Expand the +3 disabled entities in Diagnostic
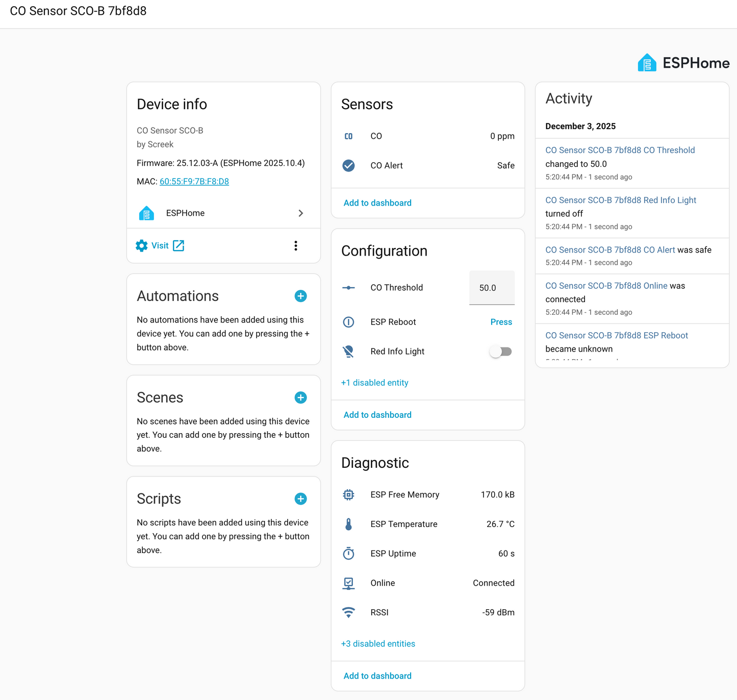Image resolution: width=737 pixels, height=700 pixels. coord(378,644)
